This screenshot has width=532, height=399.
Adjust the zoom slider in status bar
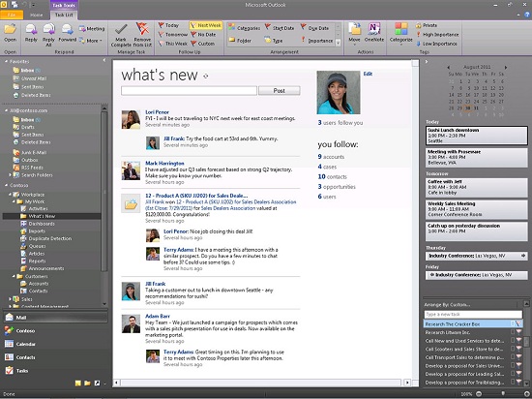coord(503,394)
